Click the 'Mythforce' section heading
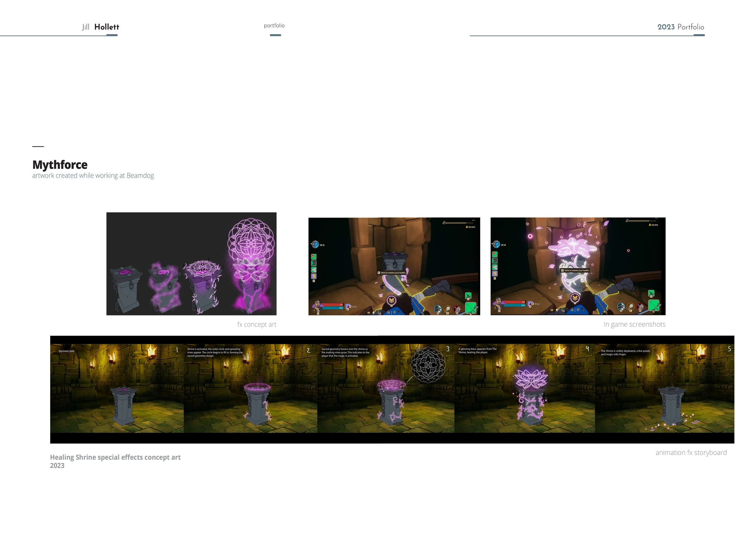The width and height of the screenshot is (756, 535). [x=60, y=165]
